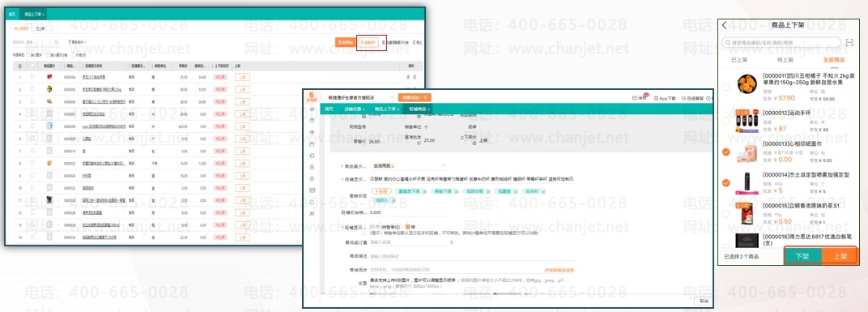Screen dimensions: 868x312
Task: Click the search field in the mobile product list
Action: (x=782, y=42)
